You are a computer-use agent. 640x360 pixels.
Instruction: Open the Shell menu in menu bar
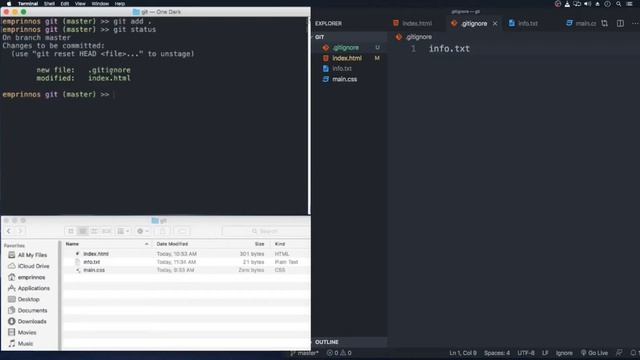coord(49,4)
